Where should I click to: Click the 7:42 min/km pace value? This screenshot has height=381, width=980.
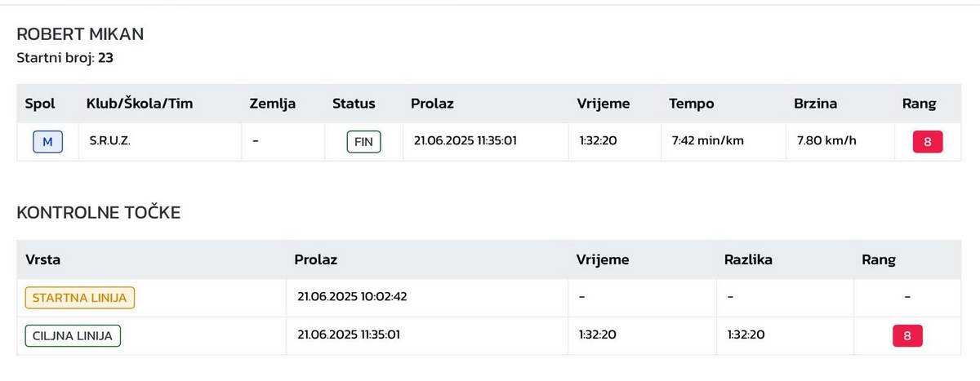coord(707,141)
